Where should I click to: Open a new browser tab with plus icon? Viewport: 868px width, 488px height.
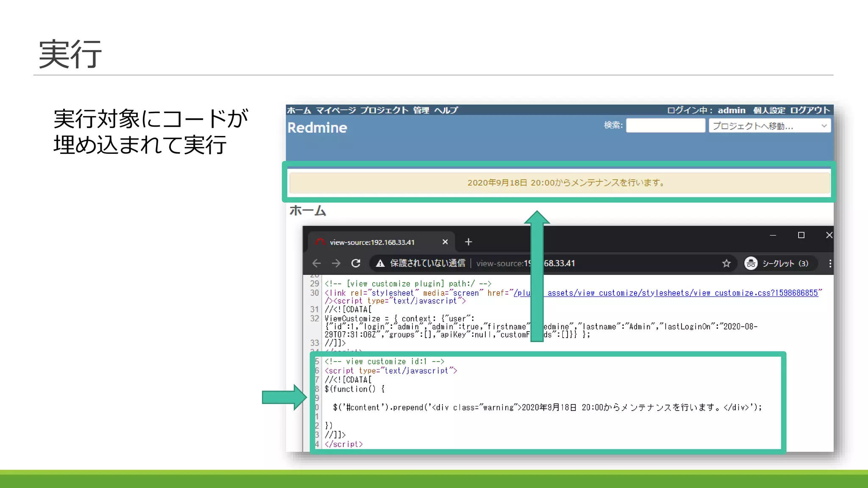pyautogui.click(x=468, y=242)
